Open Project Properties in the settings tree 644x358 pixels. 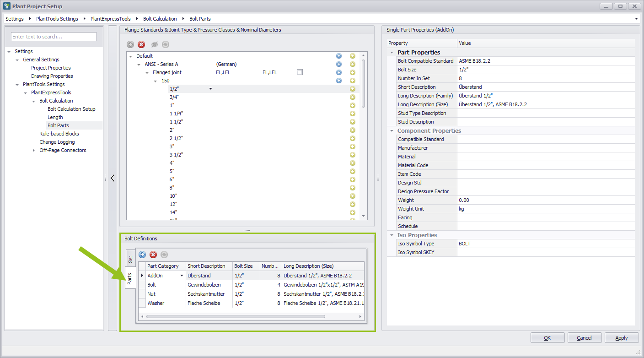pos(51,68)
